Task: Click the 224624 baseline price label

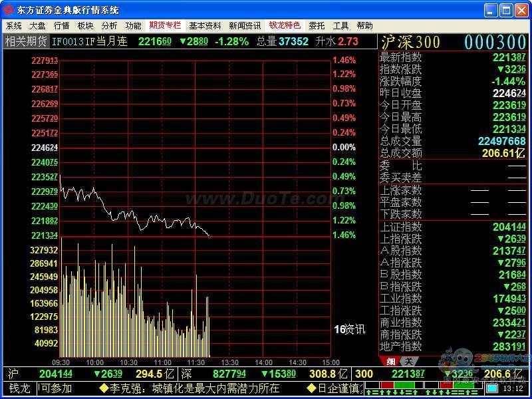Action: tap(45, 148)
